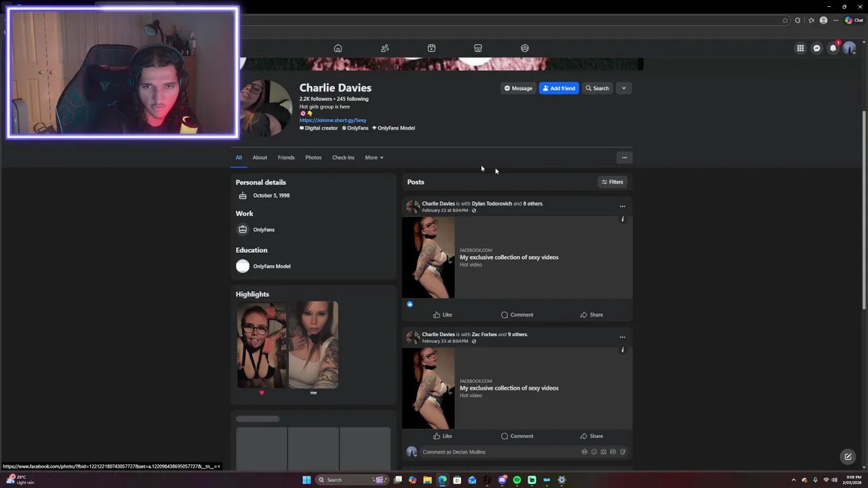
Task: Expand the More tab dropdown
Action: (374, 157)
